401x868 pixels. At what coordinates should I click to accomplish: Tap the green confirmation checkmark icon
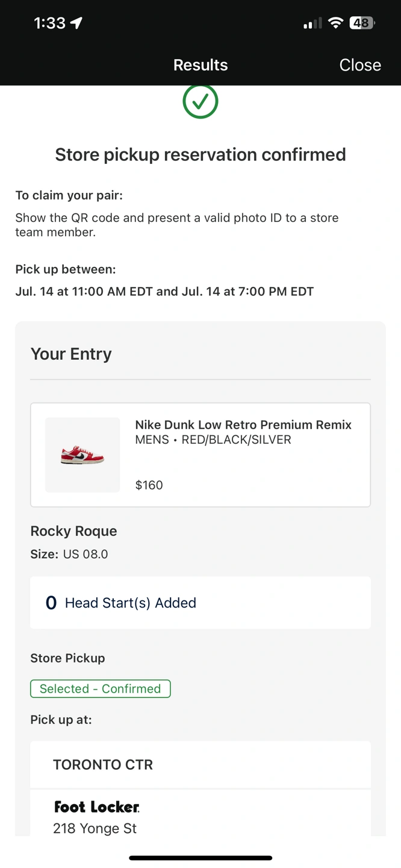click(x=200, y=101)
